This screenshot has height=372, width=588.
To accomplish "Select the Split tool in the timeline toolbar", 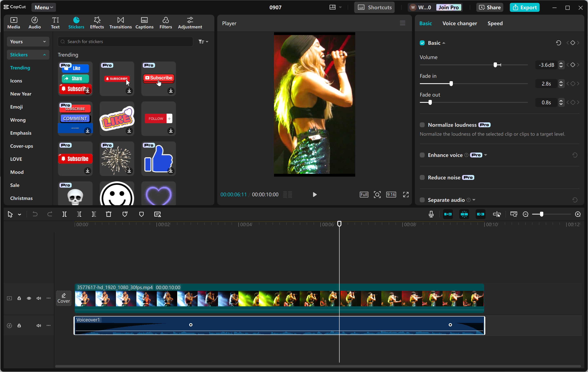I will point(65,214).
